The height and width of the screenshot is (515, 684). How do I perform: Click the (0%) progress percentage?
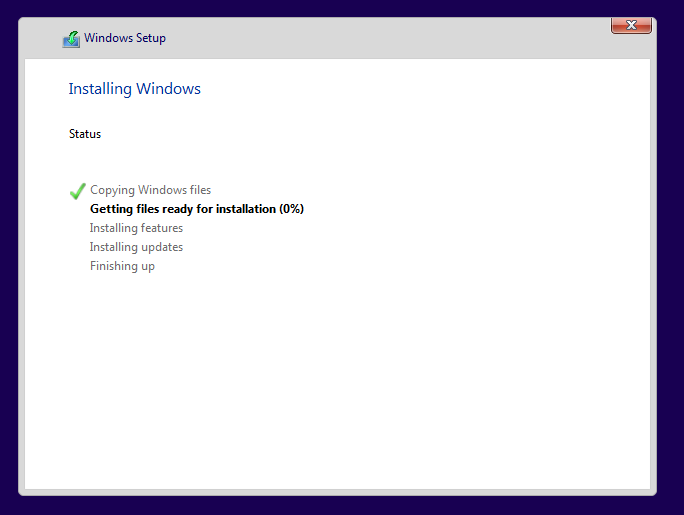tap(291, 209)
